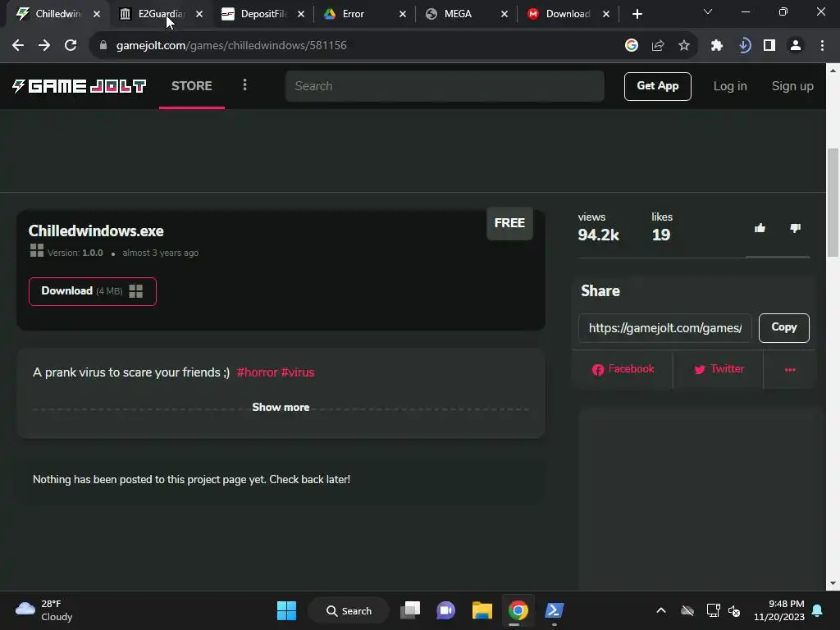Open the #horror tag
This screenshot has width=840, height=630.
pos(257,372)
